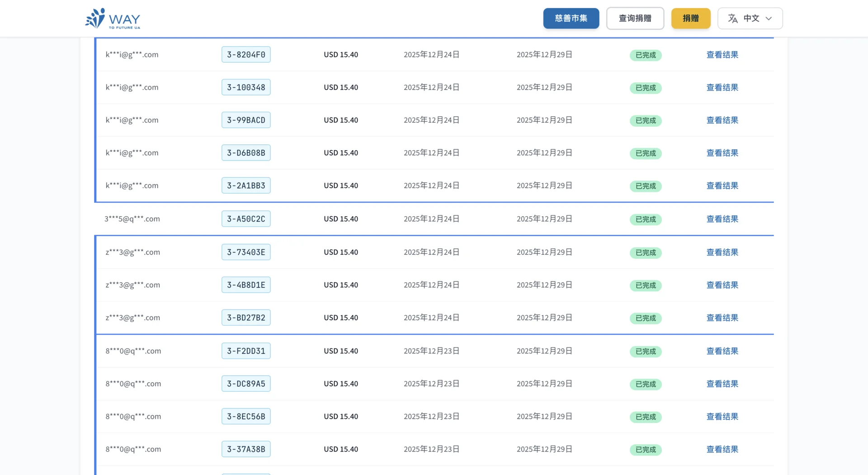The width and height of the screenshot is (868, 475).
Task: Click 2025年12月24日 date in row 3-4B8D1E
Action: 432,285
